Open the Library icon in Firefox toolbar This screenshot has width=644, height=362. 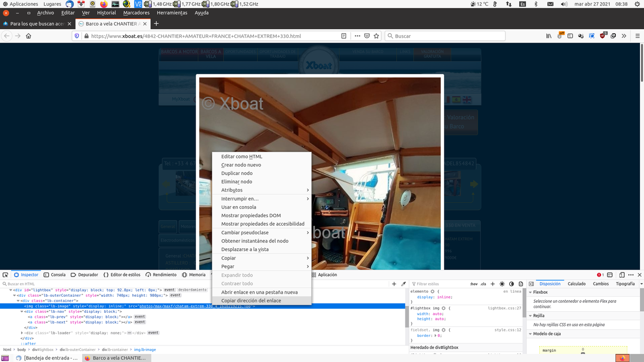click(549, 36)
